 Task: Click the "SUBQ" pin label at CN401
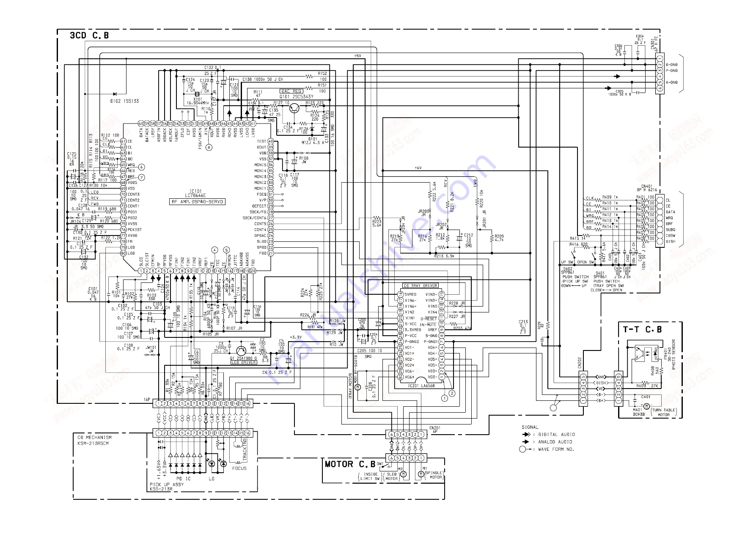pos(671,230)
